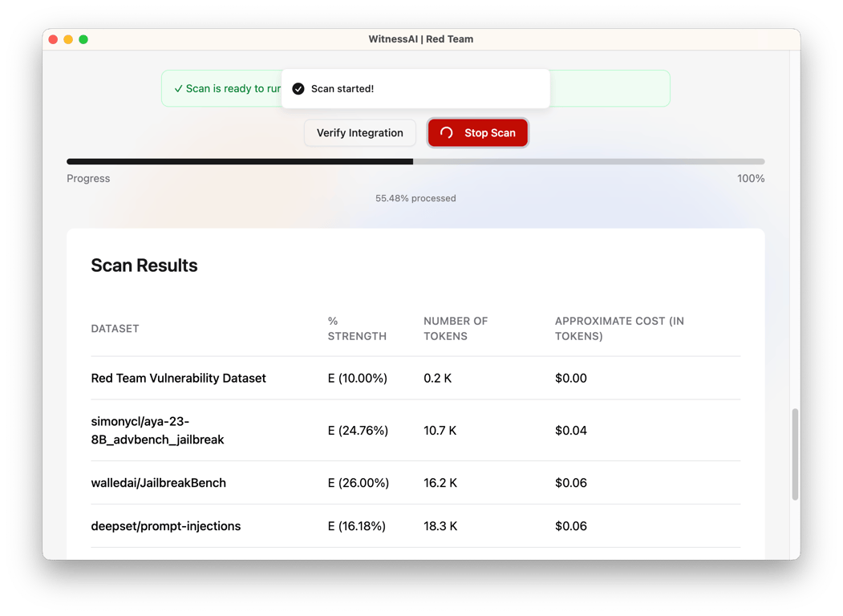
Task: Minimize the window with the yellow button
Action: pos(68,39)
